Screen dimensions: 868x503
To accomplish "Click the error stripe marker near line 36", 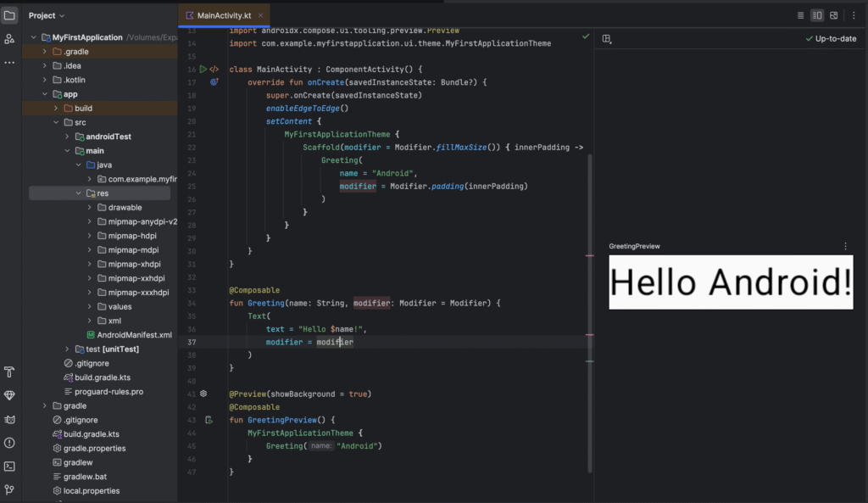I will pos(590,334).
